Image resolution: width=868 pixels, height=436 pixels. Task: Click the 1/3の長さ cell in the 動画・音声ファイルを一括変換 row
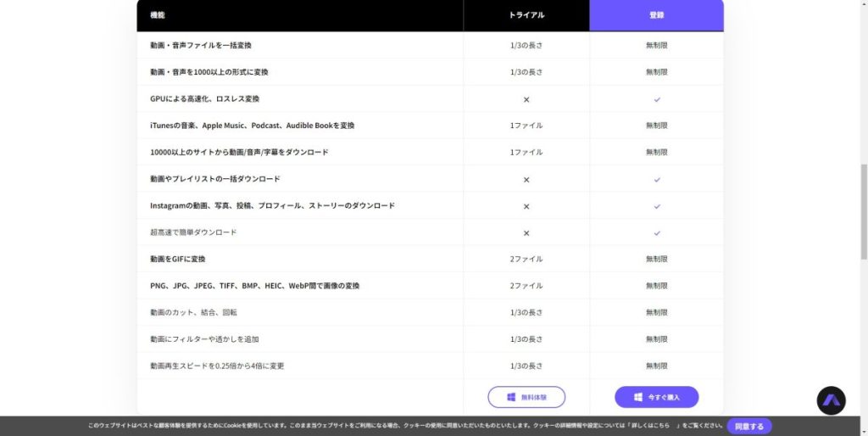[526, 46]
